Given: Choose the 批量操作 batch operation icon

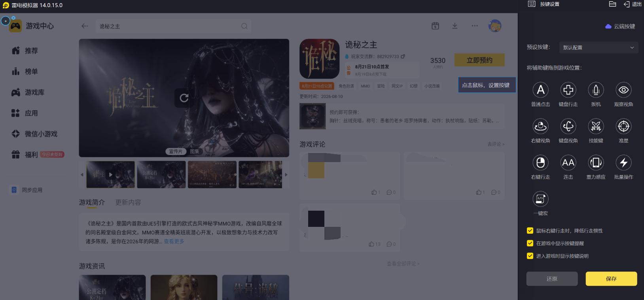Looking at the screenshot, I should tap(623, 163).
